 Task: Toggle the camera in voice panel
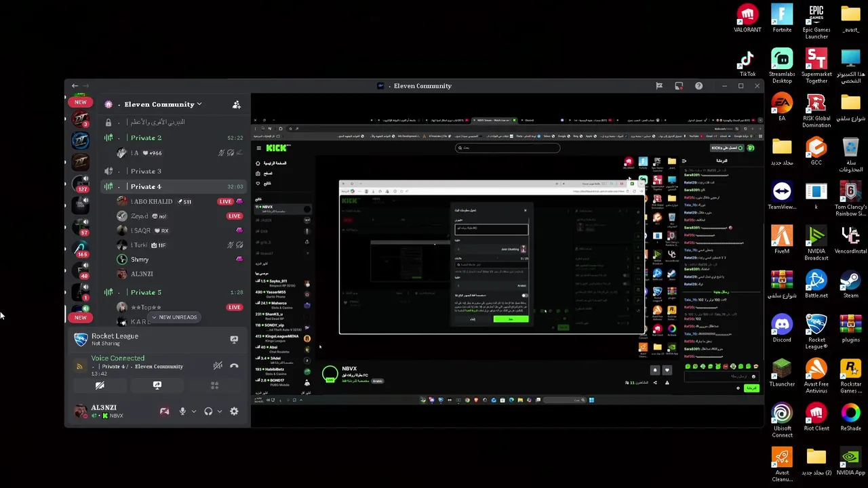100,385
